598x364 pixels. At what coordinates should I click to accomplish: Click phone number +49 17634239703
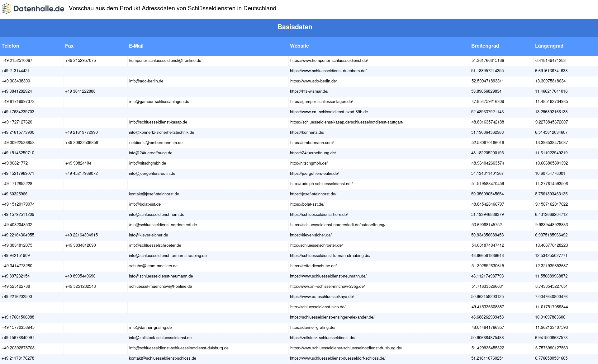18,112
